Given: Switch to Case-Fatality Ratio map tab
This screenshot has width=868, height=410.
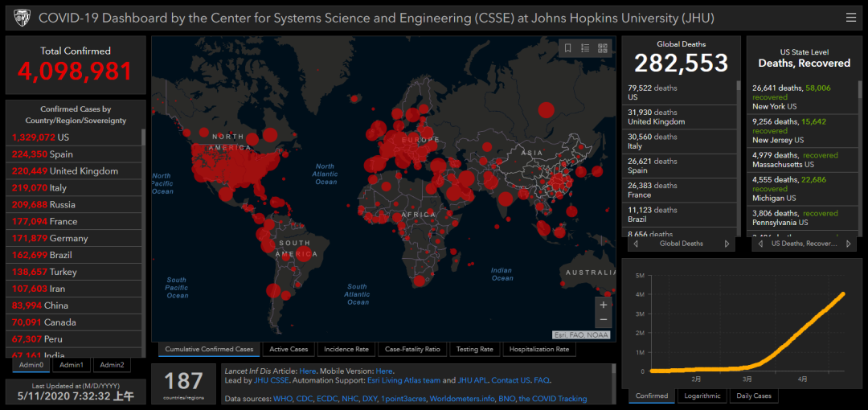Looking at the screenshot, I should 412,349.
